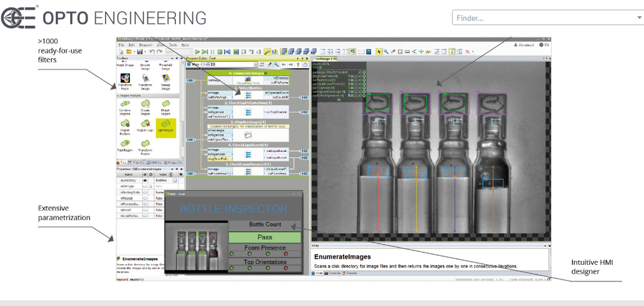Select the Region Logic filter in Toolbox
The image size is (644, 306).
(146, 124)
